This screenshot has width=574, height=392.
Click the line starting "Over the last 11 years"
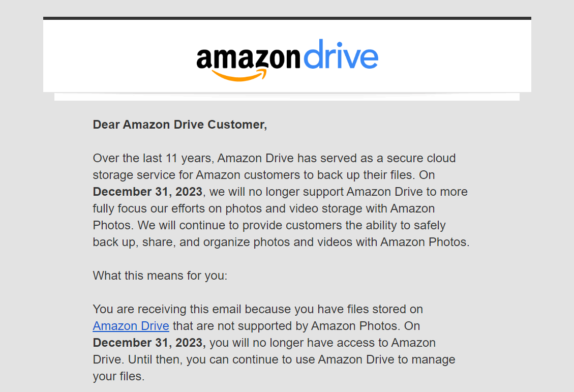point(274,158)
